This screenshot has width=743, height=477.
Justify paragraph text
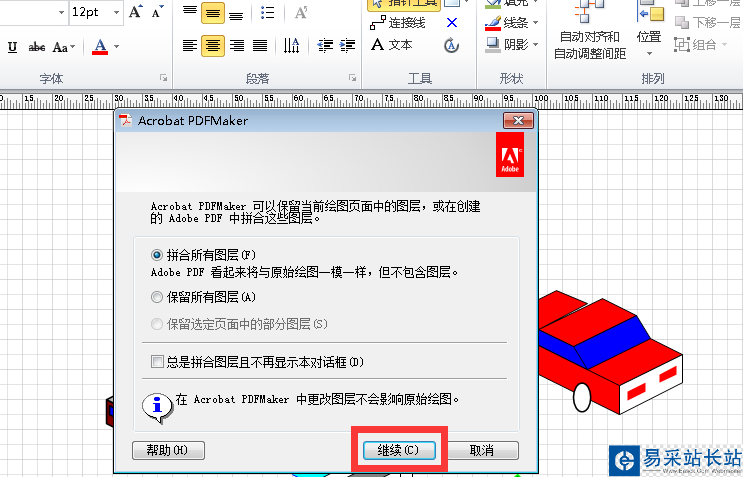click(x=260, y=45)
